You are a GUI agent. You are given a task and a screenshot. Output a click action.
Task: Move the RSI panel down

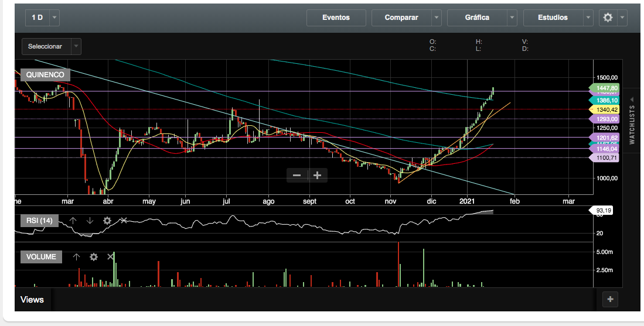pos(90,221)
